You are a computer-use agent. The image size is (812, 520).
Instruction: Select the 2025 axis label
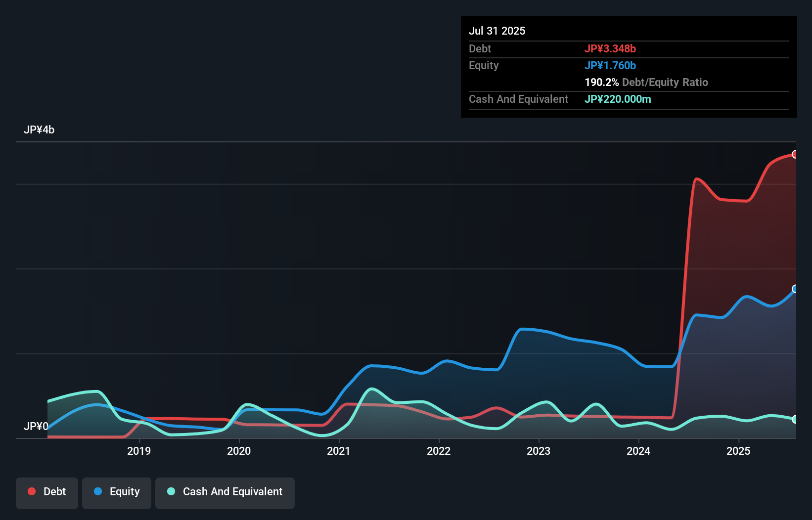738,451
